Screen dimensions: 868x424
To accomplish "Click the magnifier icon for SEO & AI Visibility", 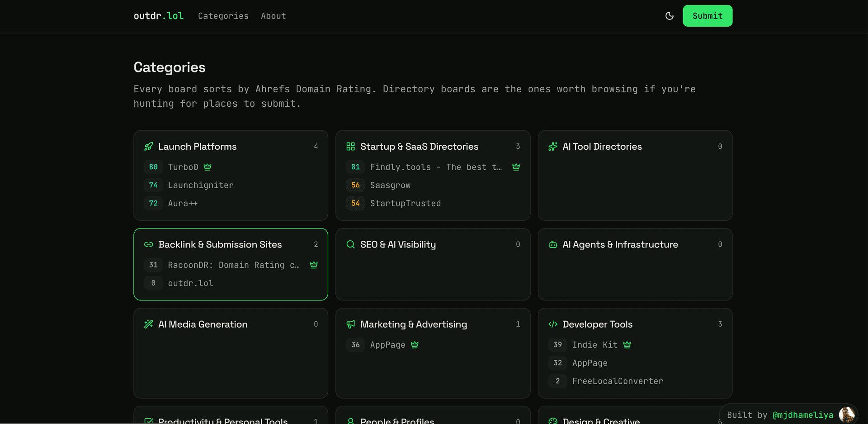I will click(350, 244).
